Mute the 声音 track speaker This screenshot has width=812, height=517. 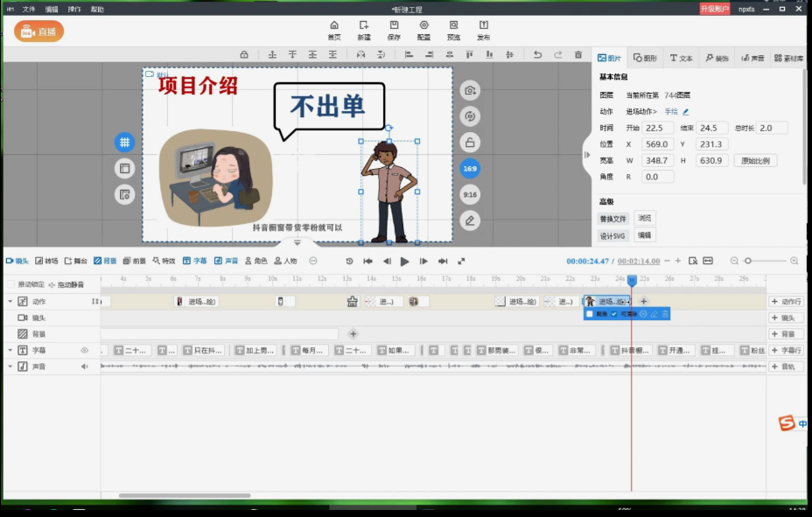click(85, 367)
